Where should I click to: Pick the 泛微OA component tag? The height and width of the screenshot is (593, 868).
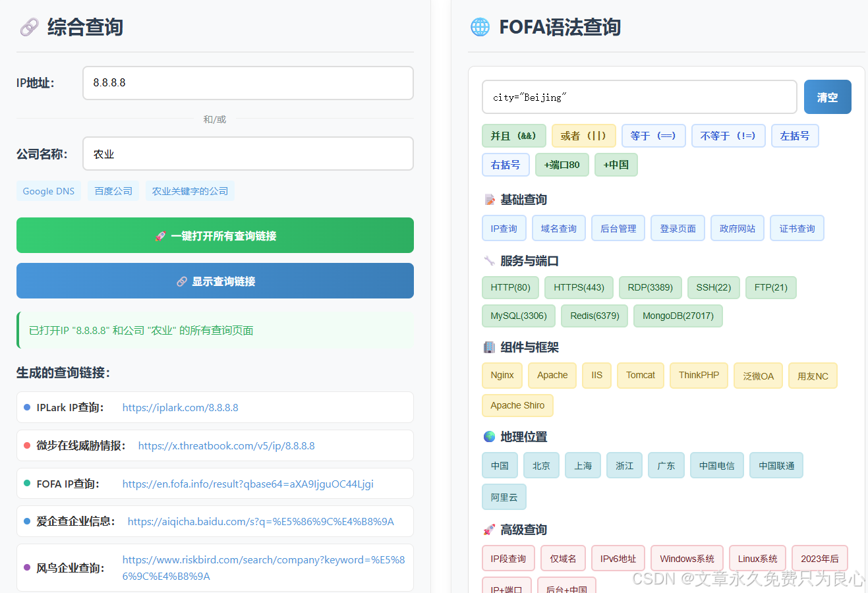coord(759,376)
